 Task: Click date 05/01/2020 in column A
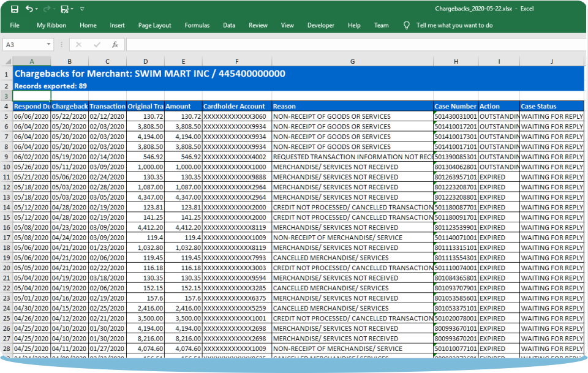point(32,298)
